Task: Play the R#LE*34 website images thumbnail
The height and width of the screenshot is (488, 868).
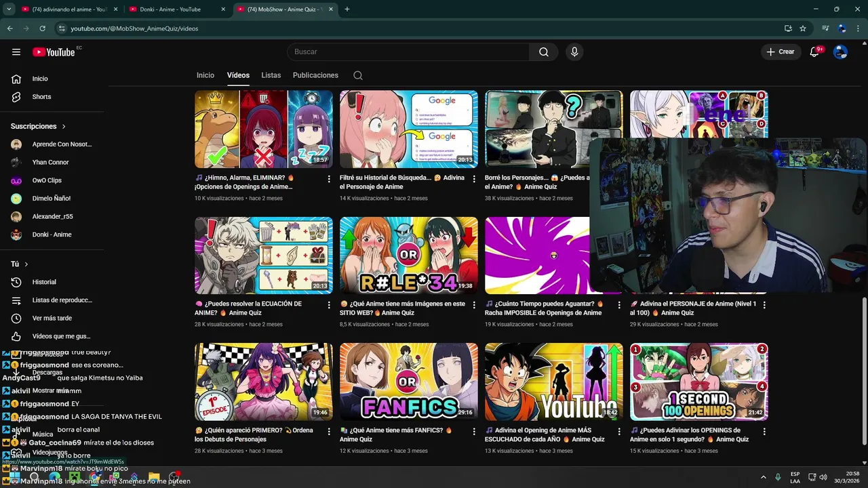Action: coord(409,256)
